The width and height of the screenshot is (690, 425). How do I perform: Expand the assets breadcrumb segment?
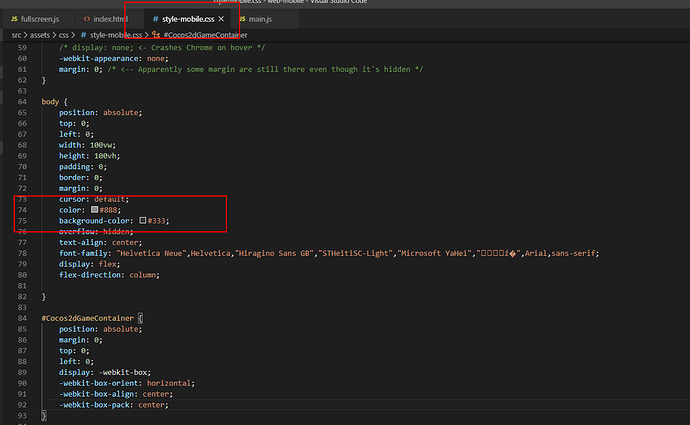(x=40, y=35)
